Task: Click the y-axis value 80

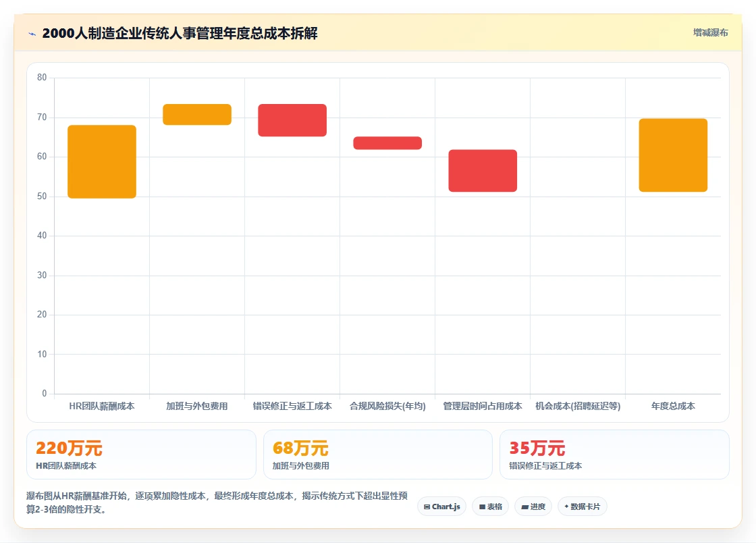Action: click(42, 77)
